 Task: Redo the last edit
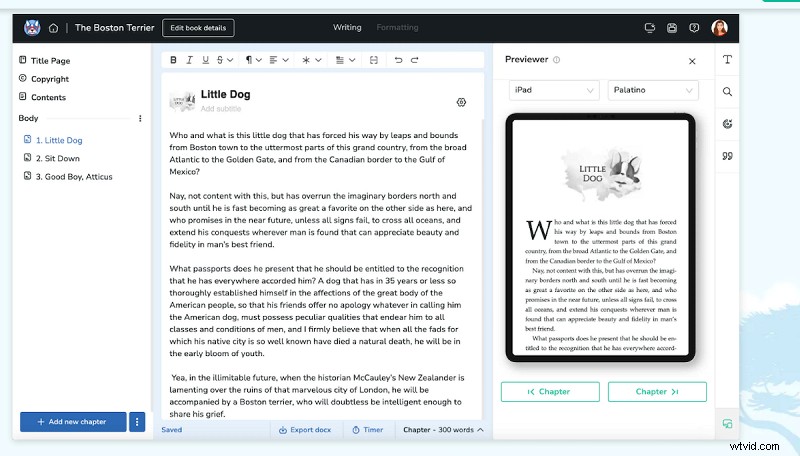pyautogui.click(x=415, y=60)
